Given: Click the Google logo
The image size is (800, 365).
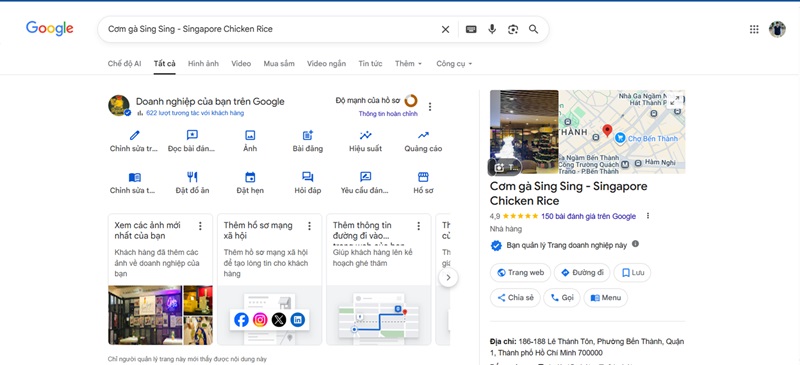Looking at the screenshot, I should 49,29.
